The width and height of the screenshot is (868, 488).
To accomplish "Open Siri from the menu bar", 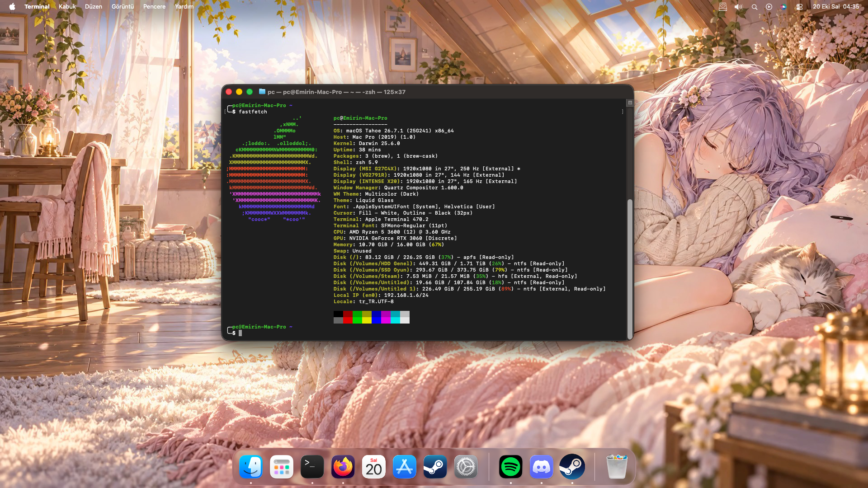I will [x=784, y=7].
